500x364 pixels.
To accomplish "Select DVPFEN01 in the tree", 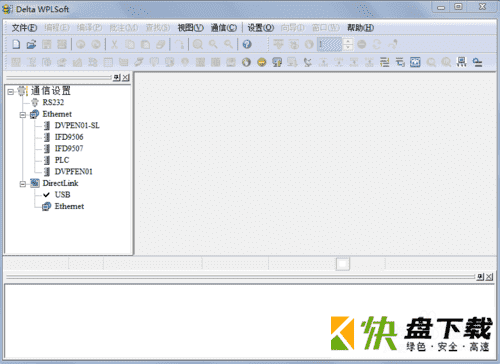I will pyautogui.click(x=74, y=172).
